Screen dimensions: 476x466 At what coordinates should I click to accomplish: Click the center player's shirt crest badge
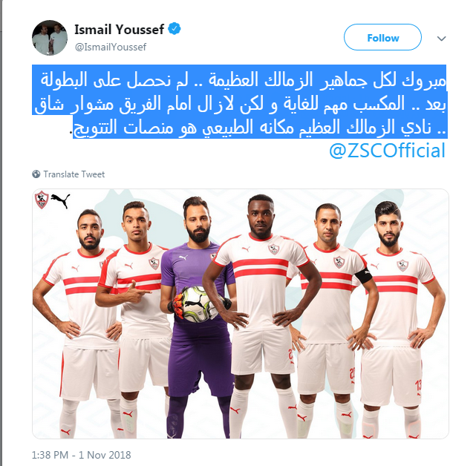273,249
